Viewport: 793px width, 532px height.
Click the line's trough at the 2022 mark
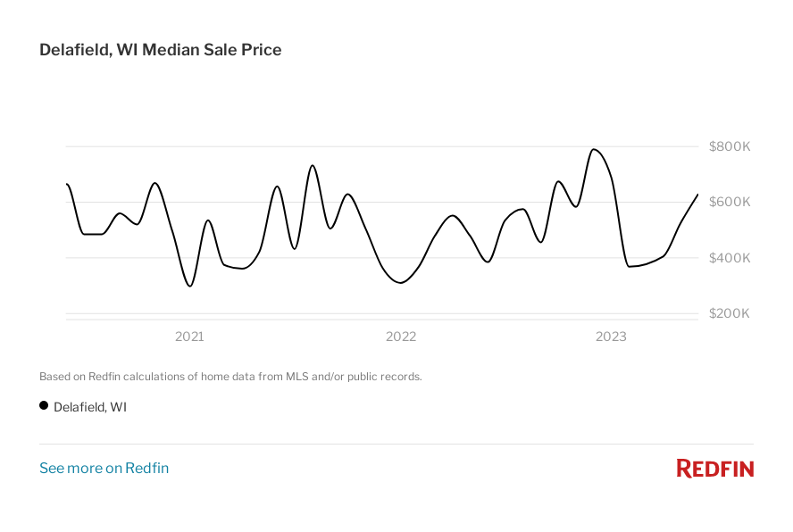pyautogui.click(x=401, y=283)
